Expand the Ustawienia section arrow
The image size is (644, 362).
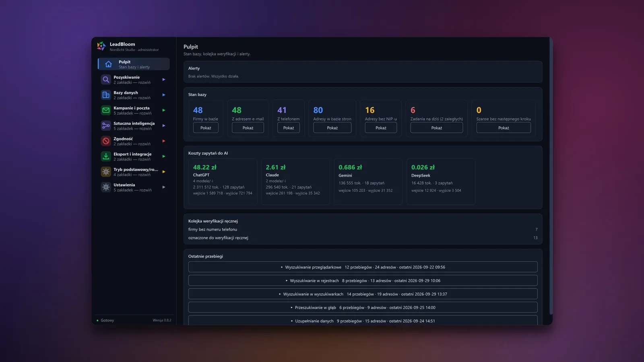coord(164,187)
